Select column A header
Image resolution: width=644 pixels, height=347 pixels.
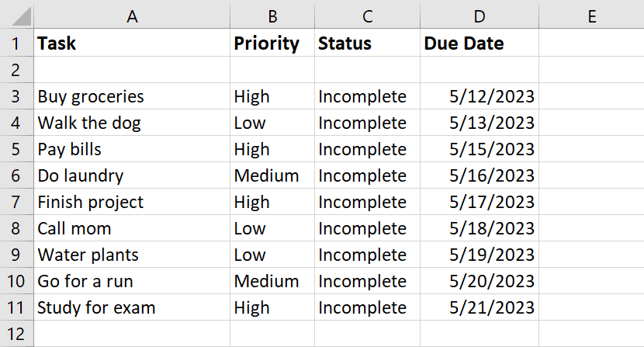(132, 16)
